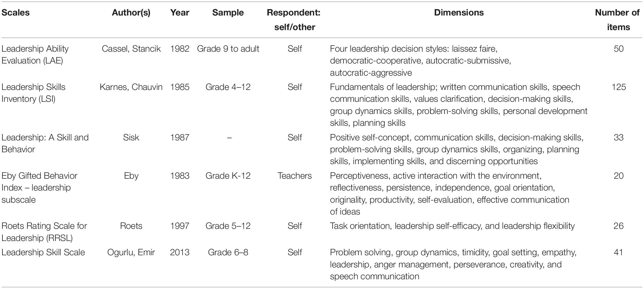Screen dimensions: 644x289
Task: Select the Eby Gifted Behavior Index entry
Action: (x=40, y=188)
